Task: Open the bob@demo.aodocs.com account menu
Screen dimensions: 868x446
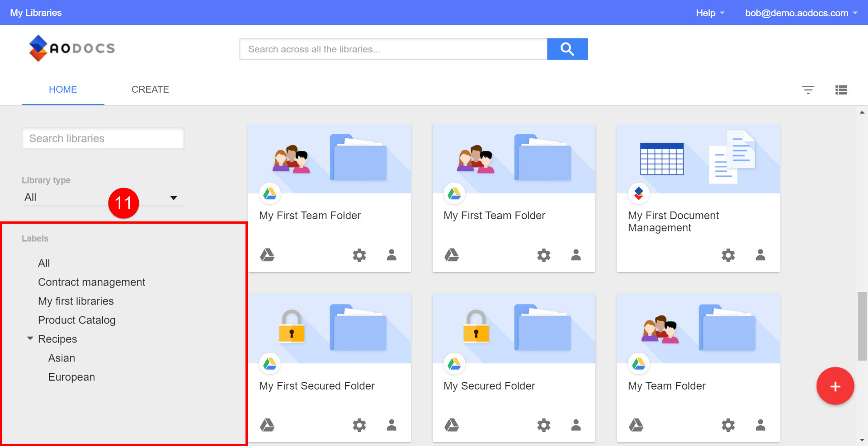Action: [x=801, y=13]
